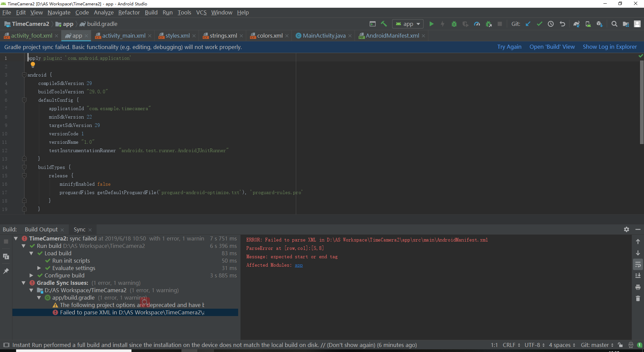
Task: Open Build panel settings gear icon
Action: pyautogui.click(x=627, y=229)
